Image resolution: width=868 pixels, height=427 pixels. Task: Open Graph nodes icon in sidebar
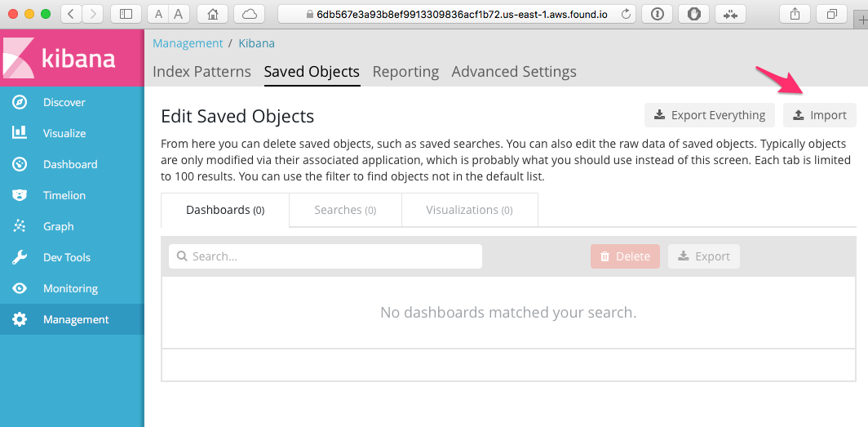tap(20, 226)
